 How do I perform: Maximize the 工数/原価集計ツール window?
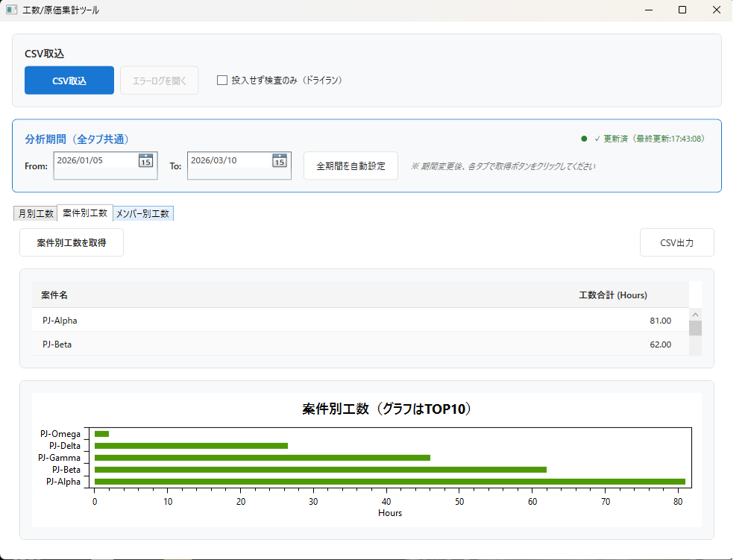click(682, 10)
